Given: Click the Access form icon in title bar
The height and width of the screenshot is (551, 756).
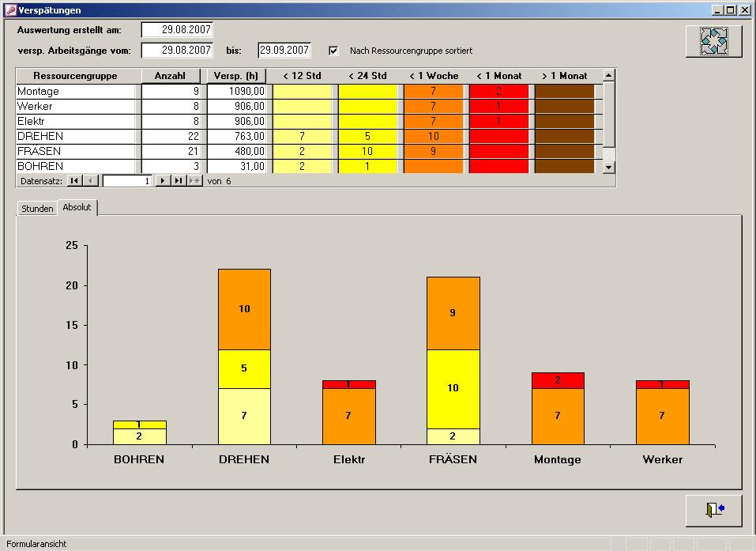Looking at the screenshot, I should click(10, 10).
